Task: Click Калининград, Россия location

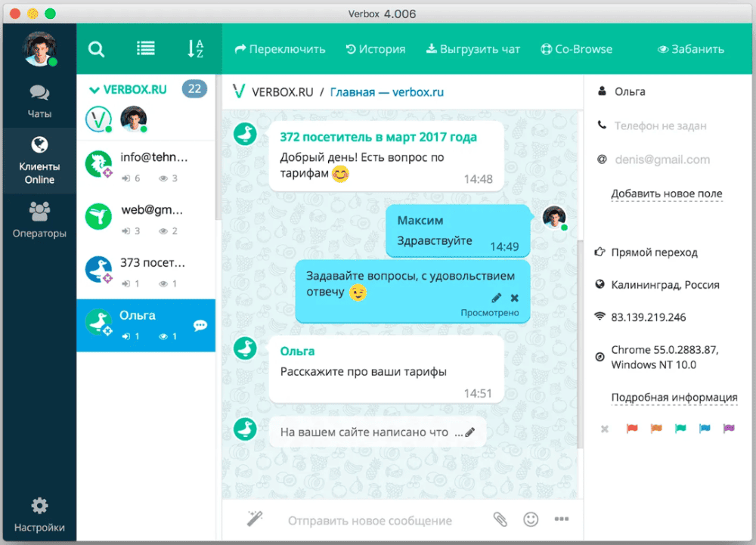Action: click(665, 285)
